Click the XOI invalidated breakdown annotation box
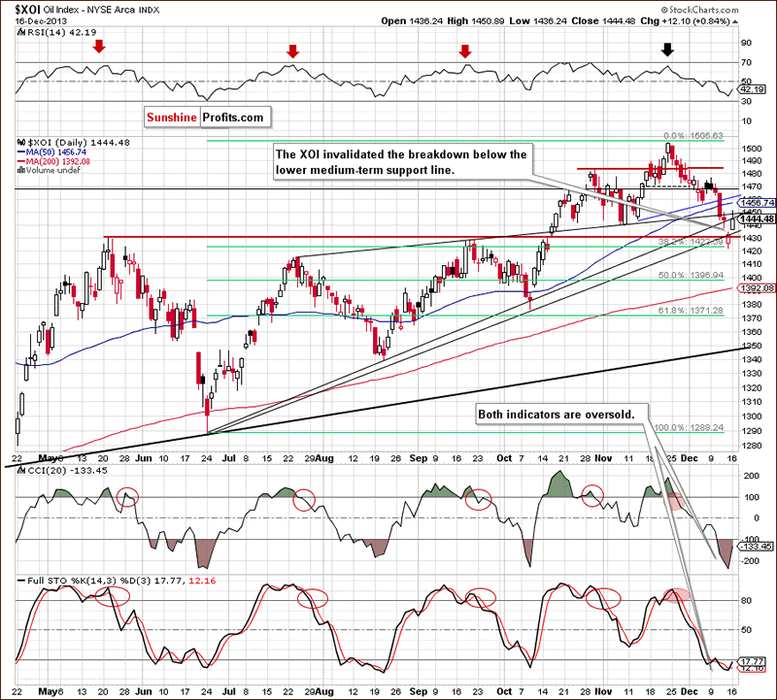The image size is (777, 700). coord(401,162)
